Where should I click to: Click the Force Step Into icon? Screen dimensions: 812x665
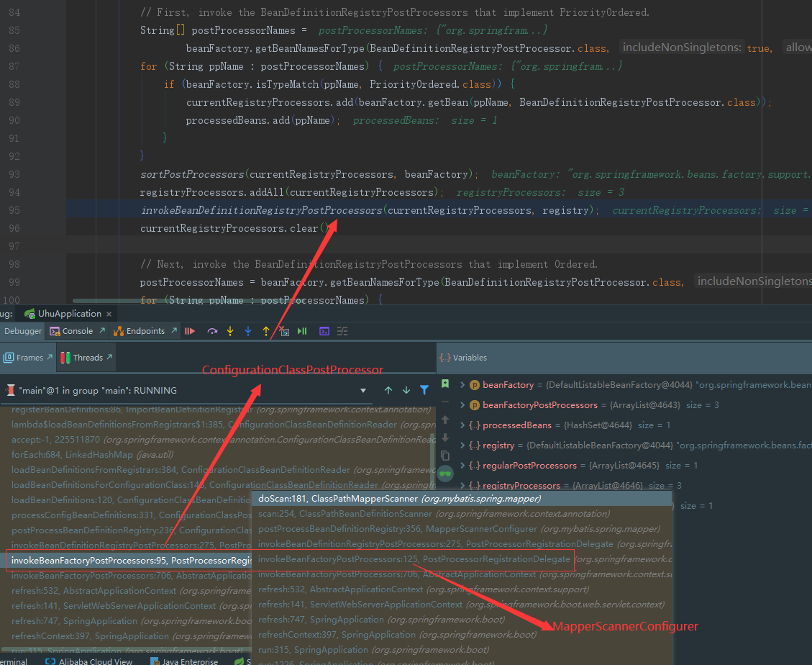[x=248, y=331]
